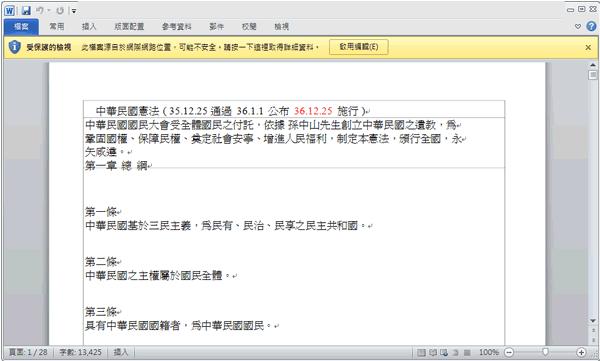Click the line starting 鞏固國權、保障民權

(274, 139)
